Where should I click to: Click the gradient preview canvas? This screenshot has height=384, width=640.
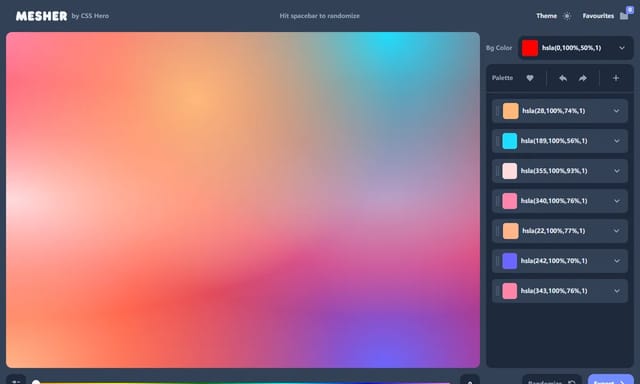(243, 200)
